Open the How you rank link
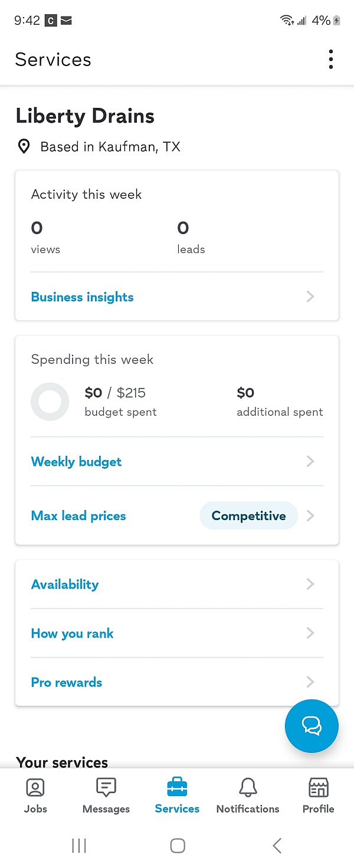354x868 pixels. point(72,633)
